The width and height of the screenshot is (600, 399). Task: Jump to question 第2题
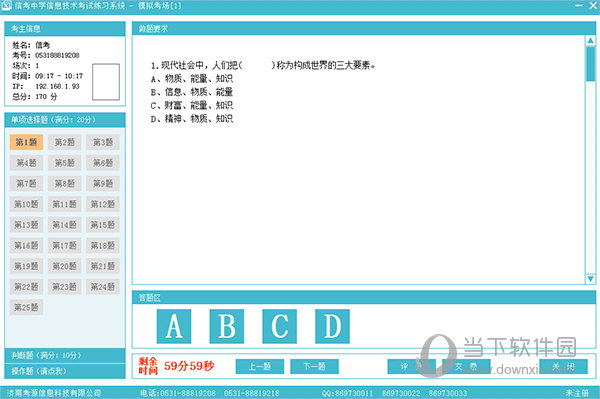tap(65, 142)
